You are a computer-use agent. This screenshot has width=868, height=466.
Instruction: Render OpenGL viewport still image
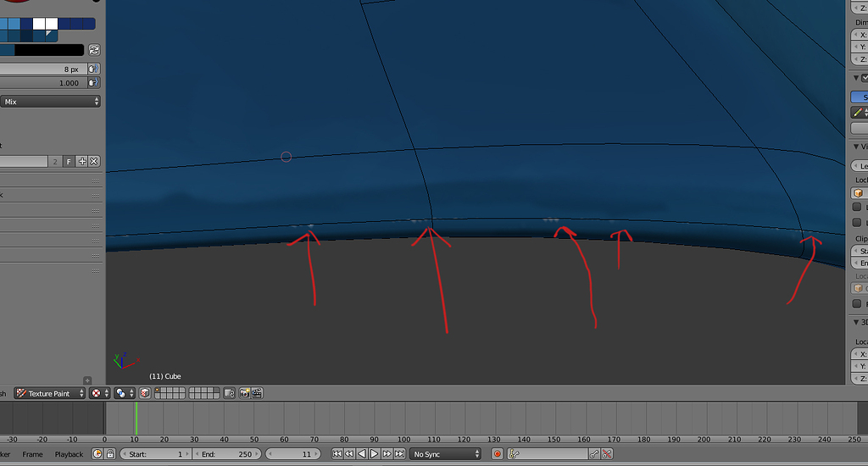(x=244, y=393)
